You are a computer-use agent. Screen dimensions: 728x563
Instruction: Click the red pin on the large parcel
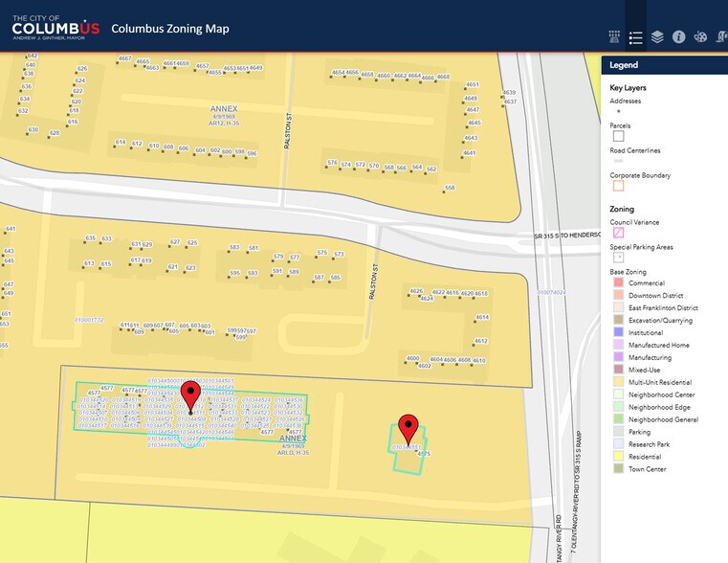pyautogui.click(x=190, y=396)
